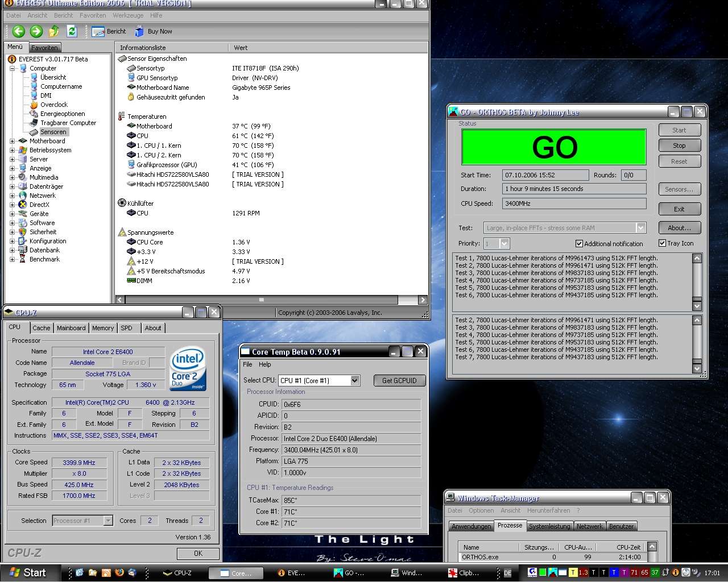Open the Anwendungen tab in Task Manager
The height and width of the screenshot is (582, 728).
(x=471, y=526)
